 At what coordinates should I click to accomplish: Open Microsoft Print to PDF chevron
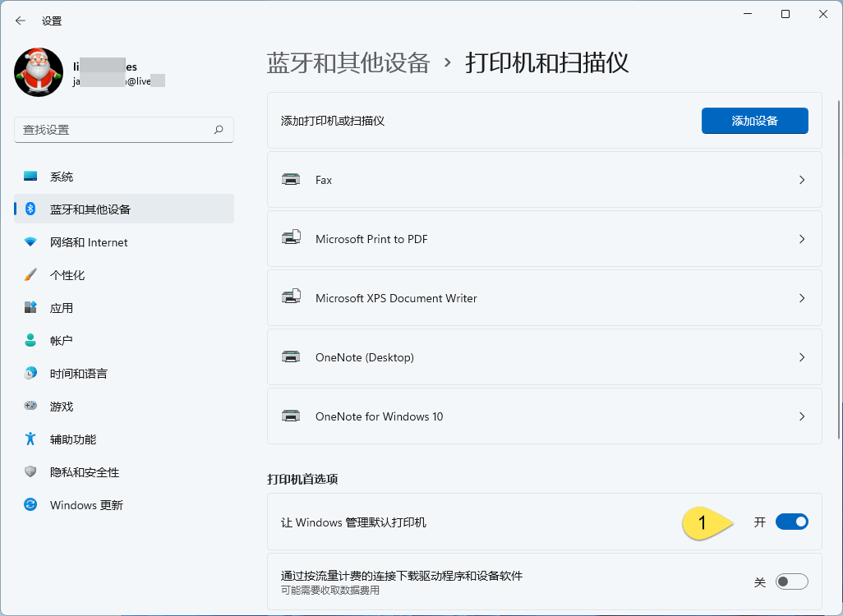pyautogui.click(x=802, y=239)
